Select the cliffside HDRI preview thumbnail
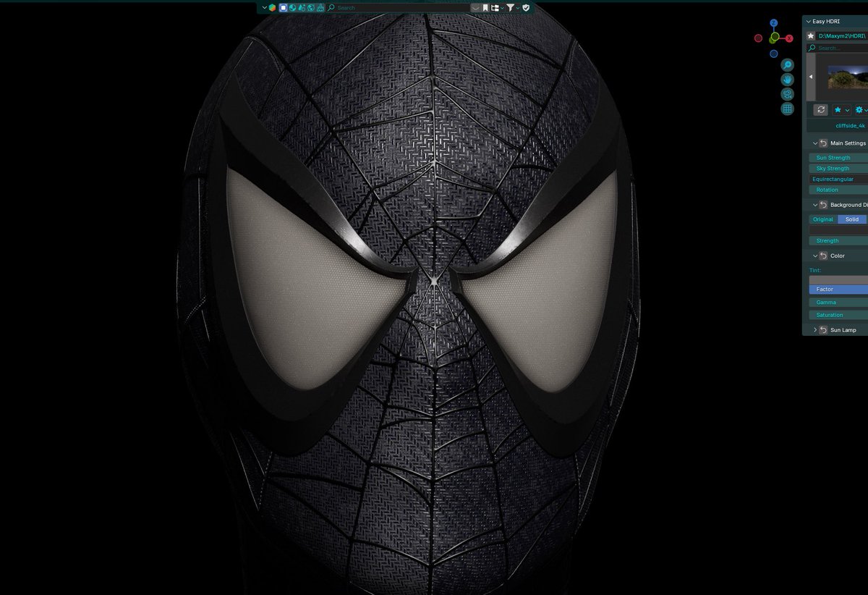The width and height of the screenshot is (868, 595). coord(848,77)
